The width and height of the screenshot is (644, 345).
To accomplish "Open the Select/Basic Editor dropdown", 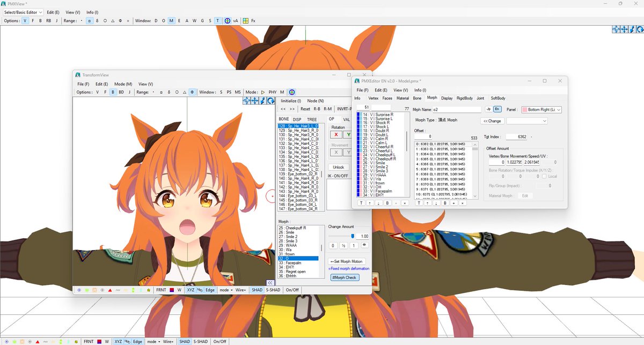I will click(22, 12).
